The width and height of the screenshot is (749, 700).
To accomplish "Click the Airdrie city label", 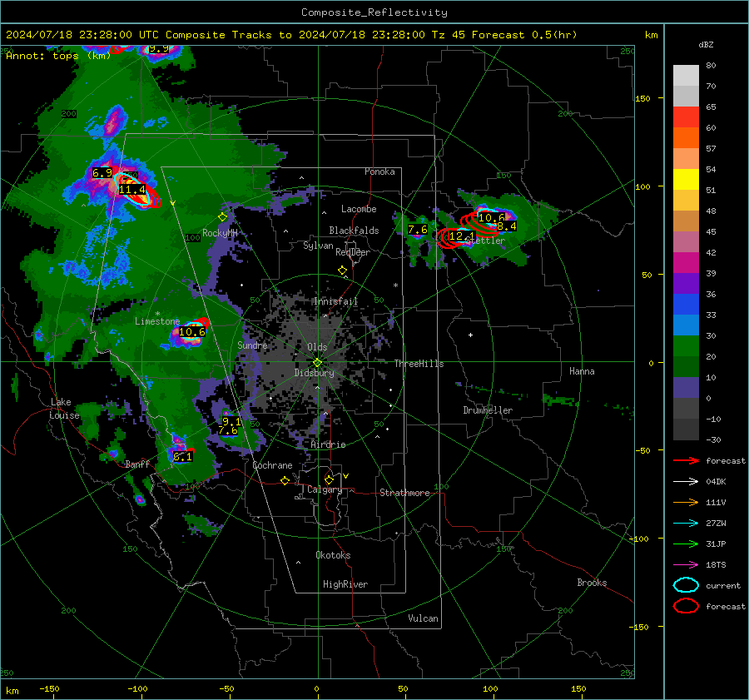I will [328, 444].
